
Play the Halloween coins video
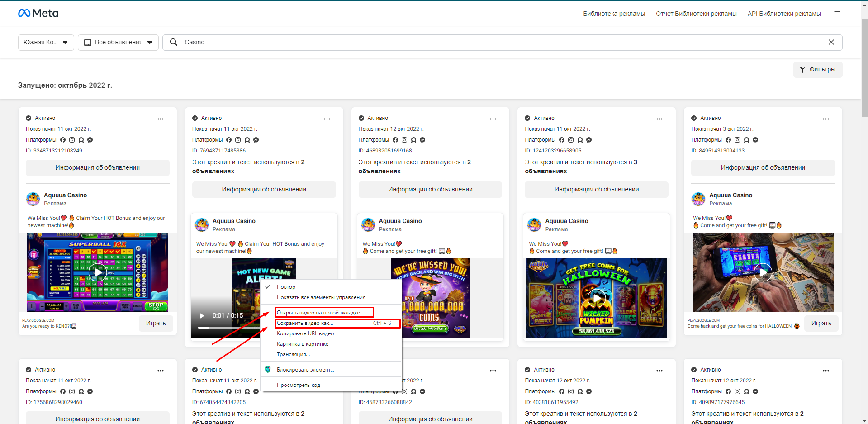(597, 298)
